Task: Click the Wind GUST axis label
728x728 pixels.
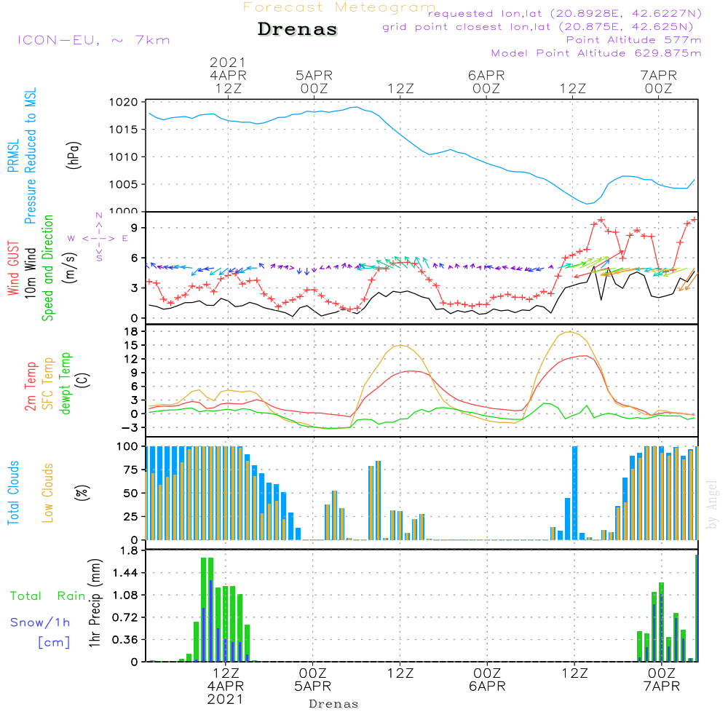Action: pyautogui.click(x=14, y=266)
